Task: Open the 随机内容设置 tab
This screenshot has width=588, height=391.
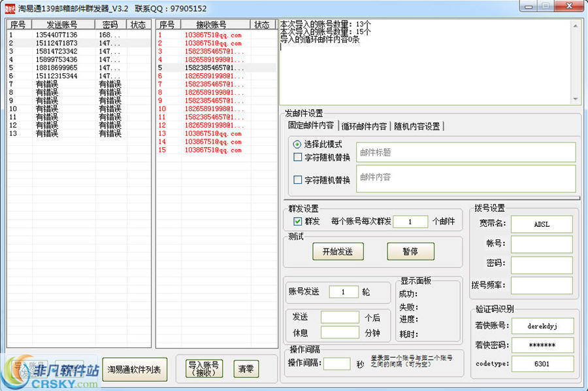Action: pos(417,126)
